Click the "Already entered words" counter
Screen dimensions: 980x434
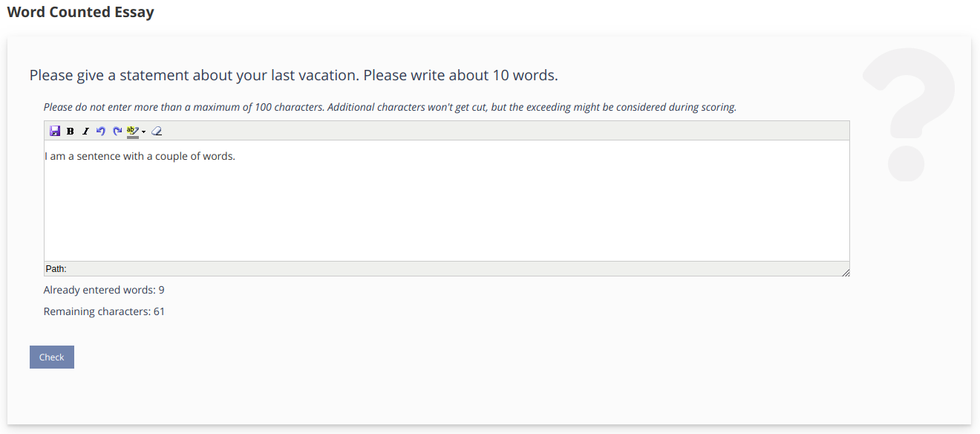(104, 290)
